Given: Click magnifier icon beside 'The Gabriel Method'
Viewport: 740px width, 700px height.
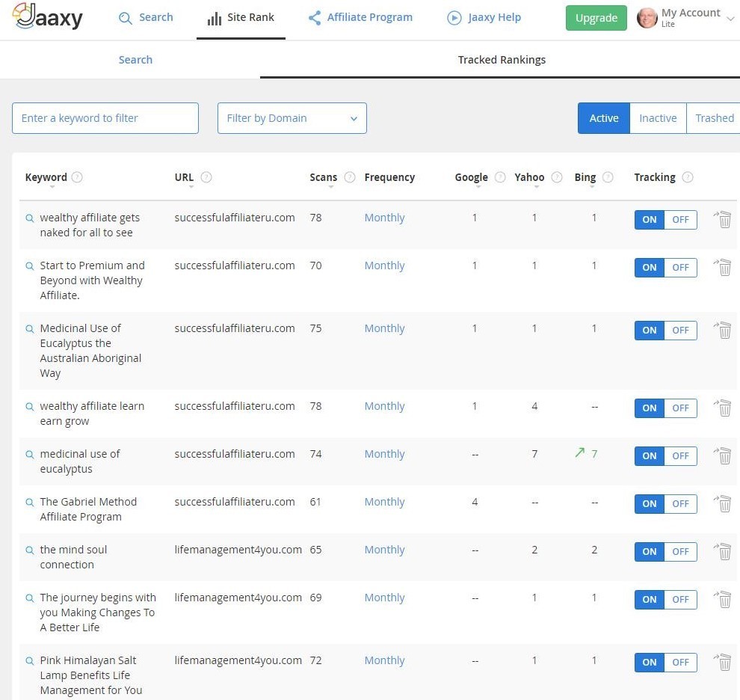Looking at the screenshot, I should click(30, 502).
